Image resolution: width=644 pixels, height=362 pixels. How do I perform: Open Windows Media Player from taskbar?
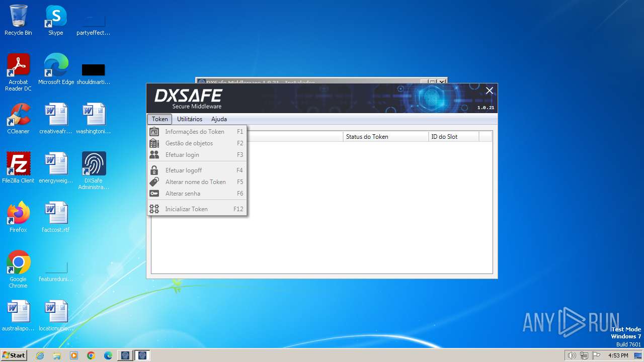74,355
